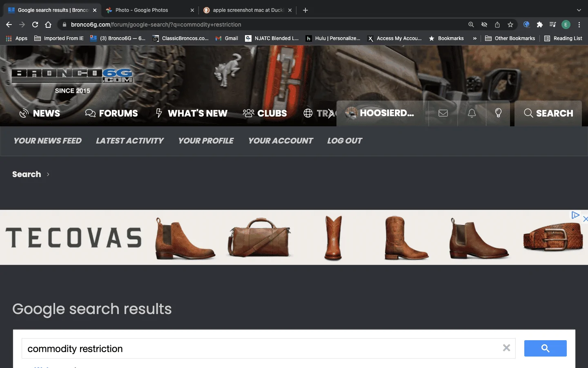
Task: Open the WHAT'S NEW nav item
Action: click(192, 113)
